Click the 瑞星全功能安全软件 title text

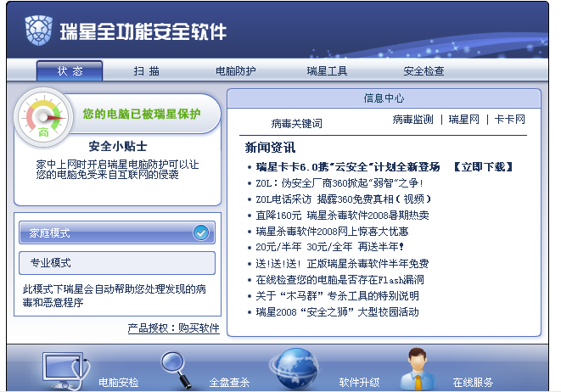tap(143, 31)
